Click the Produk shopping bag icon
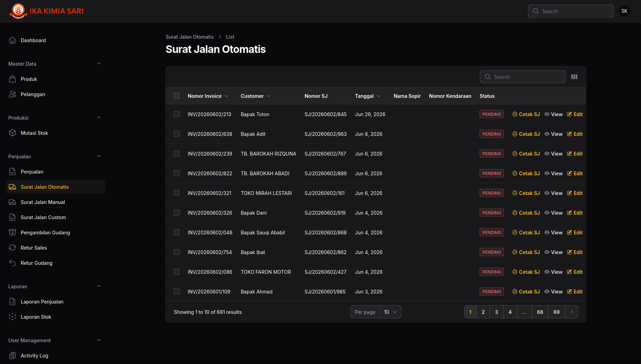 pos(12,79)
